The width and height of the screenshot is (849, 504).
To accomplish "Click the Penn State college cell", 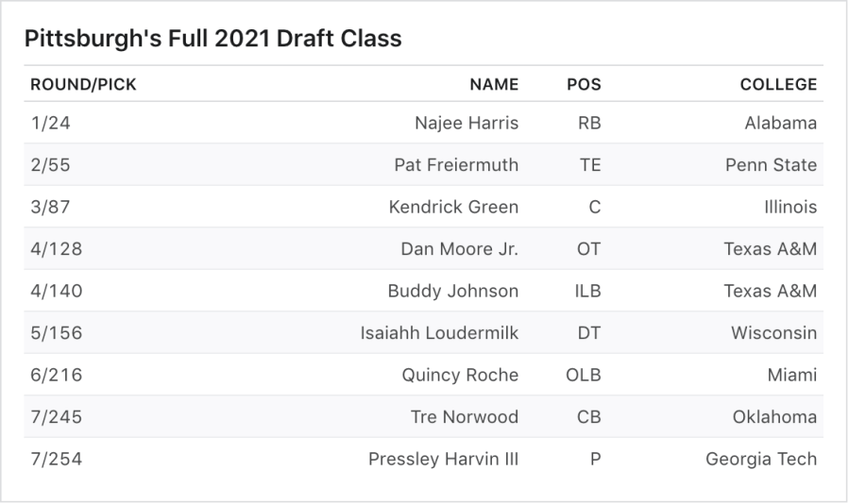I will pos(771,165).
